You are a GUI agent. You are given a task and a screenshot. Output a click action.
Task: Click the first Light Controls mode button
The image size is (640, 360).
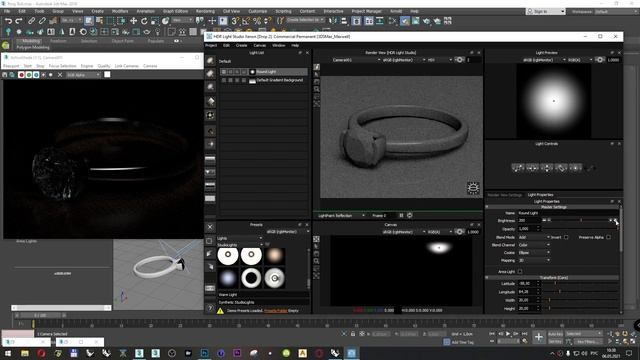[x=518, y=168]
